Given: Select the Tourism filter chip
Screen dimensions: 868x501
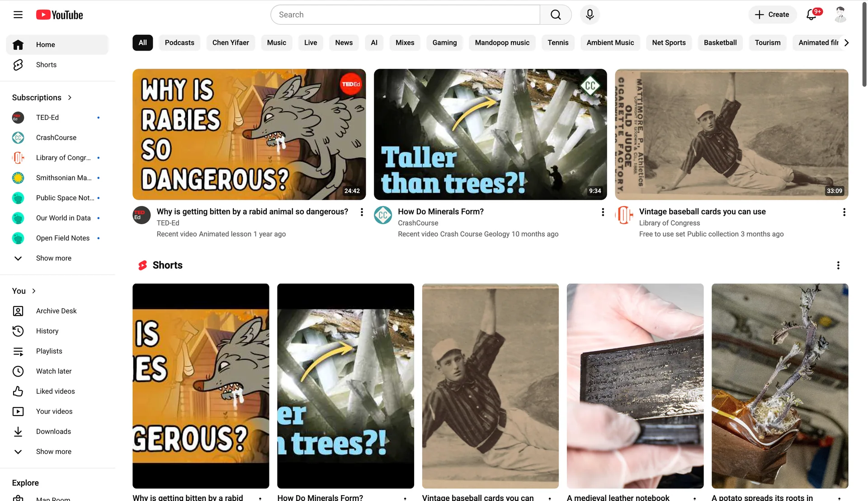Looking at the screenshot, I should (x=768, y=43).
